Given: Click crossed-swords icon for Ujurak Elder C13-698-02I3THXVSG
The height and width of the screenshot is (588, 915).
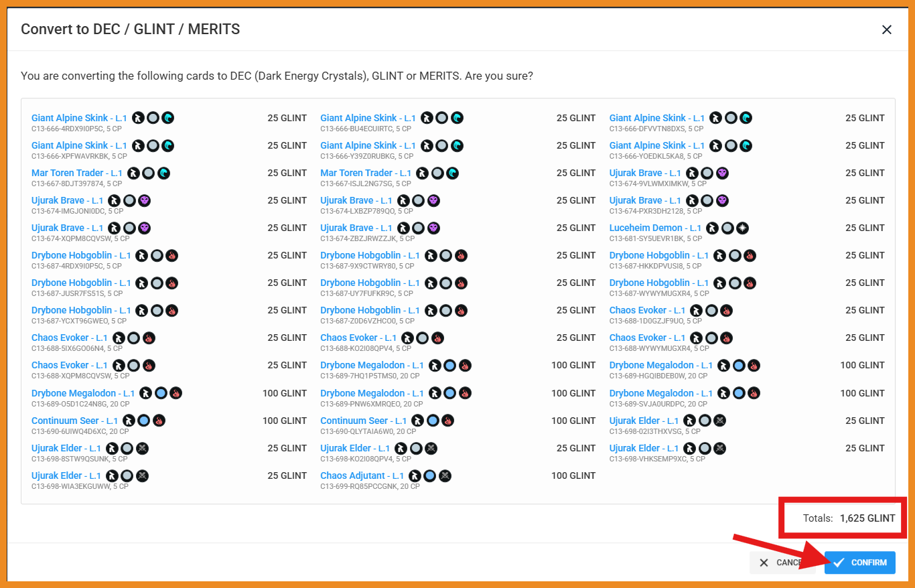Looking at the screenshot, I should click(x=720, y=421).
